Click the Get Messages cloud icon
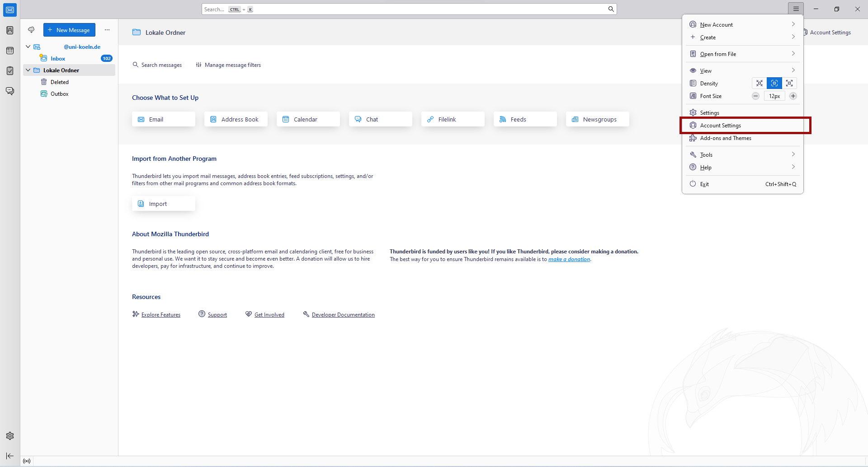868x467 pixels. tap(31, 30)
